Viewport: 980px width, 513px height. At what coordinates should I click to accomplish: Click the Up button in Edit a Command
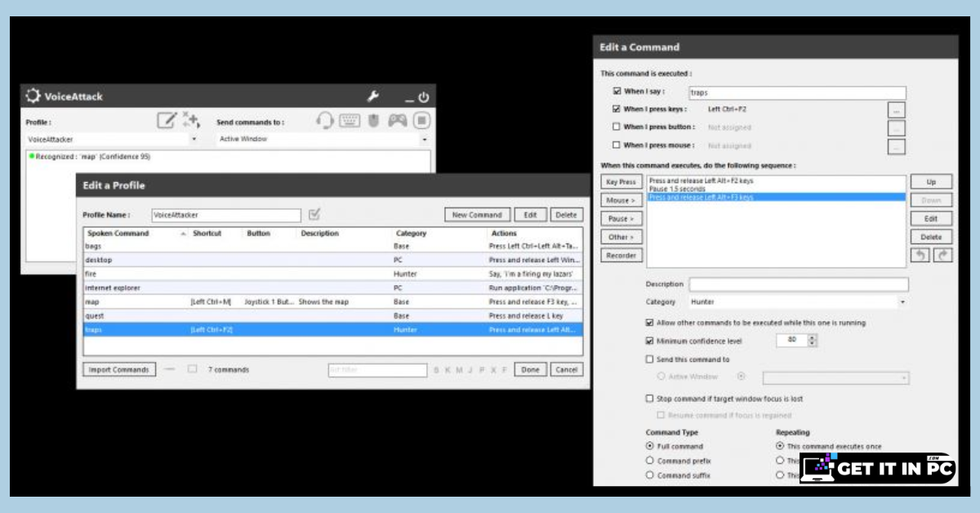coord(932,181)
